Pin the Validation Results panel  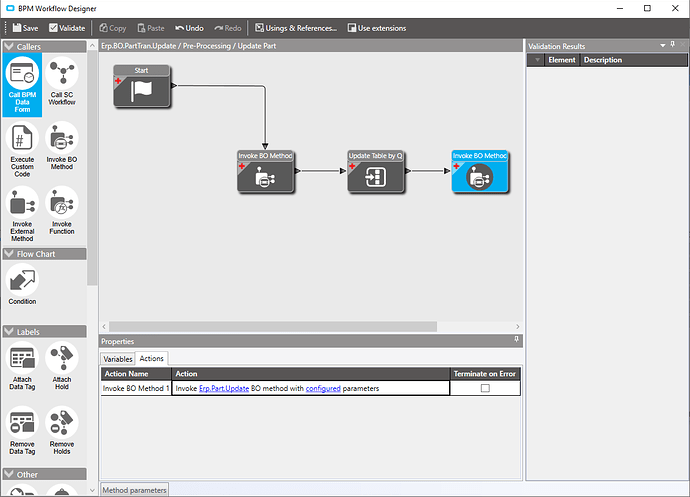tap(672, 44)
